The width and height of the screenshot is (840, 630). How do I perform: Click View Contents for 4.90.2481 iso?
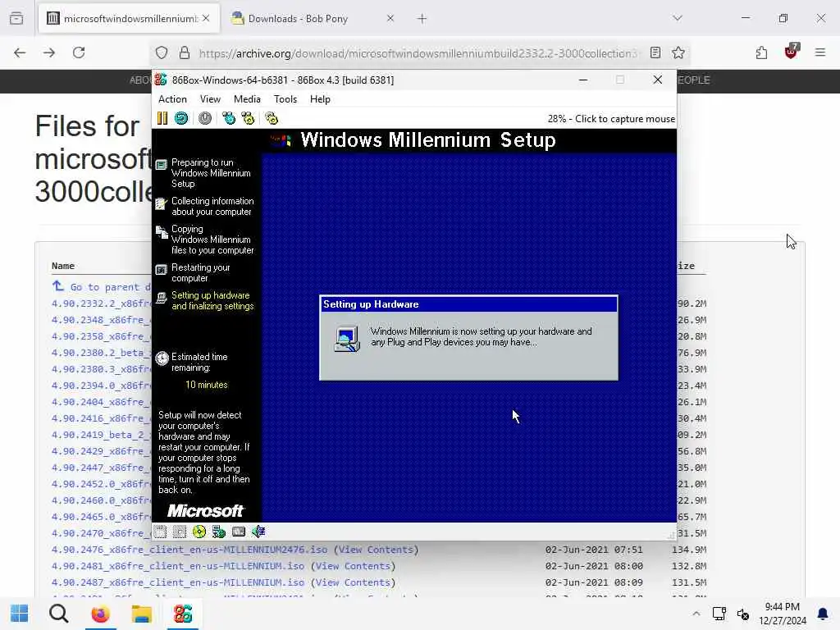353,566
